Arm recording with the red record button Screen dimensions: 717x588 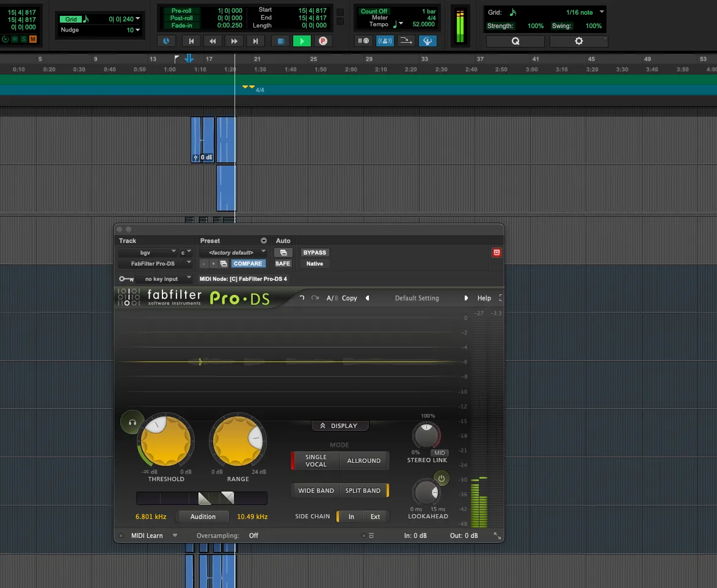[x=322, y=41]
